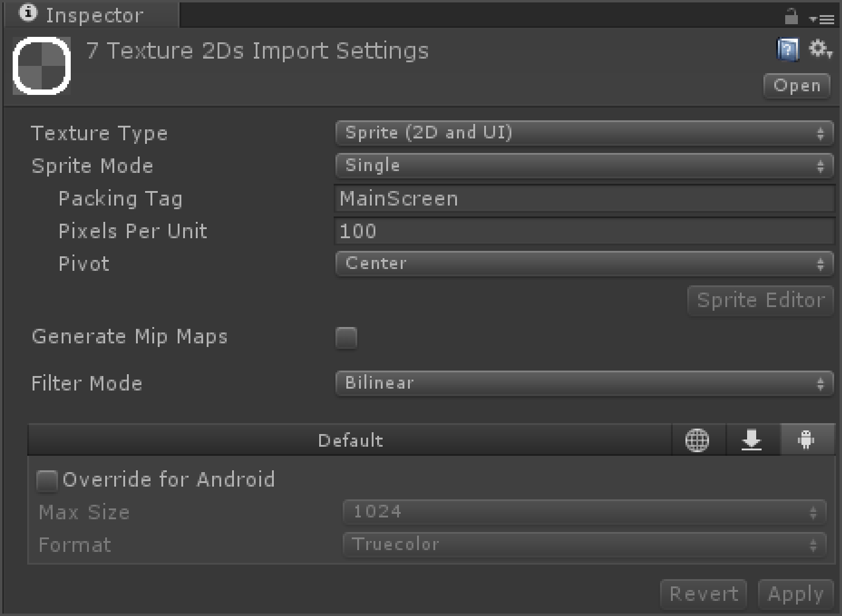842x616 pixels.
Task: Select the Android platform tab icon
Action: tap(806, 440)
